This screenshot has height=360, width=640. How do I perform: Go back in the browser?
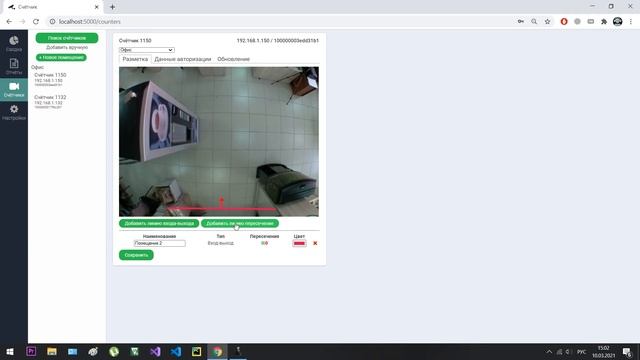(9, 22)
